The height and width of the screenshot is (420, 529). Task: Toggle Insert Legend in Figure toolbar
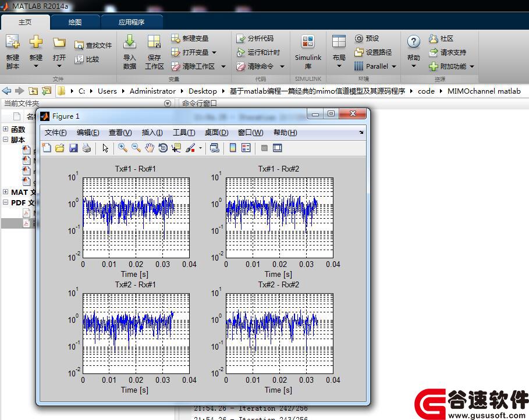(x=246, y=148)
